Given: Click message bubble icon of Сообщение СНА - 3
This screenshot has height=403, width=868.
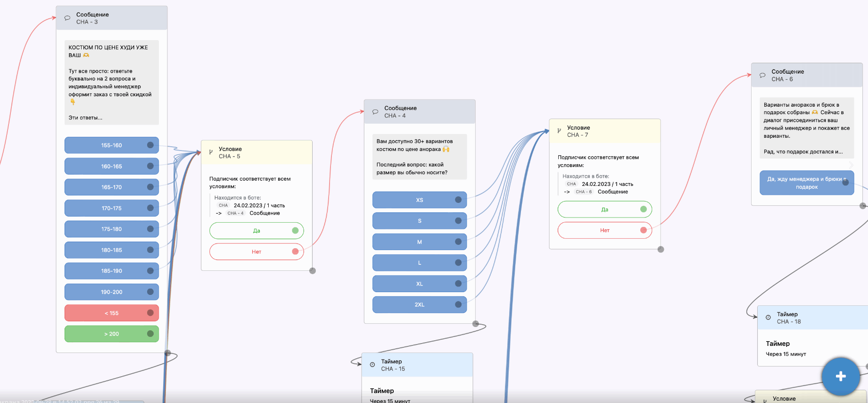Looking at the screenshot, I should click(67, 18).
